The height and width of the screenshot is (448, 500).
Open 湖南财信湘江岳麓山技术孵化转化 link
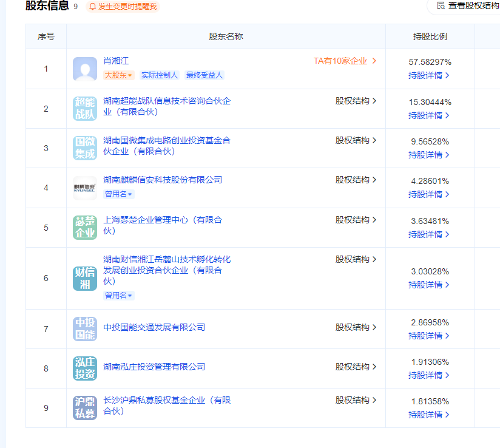tap(167, 270)
